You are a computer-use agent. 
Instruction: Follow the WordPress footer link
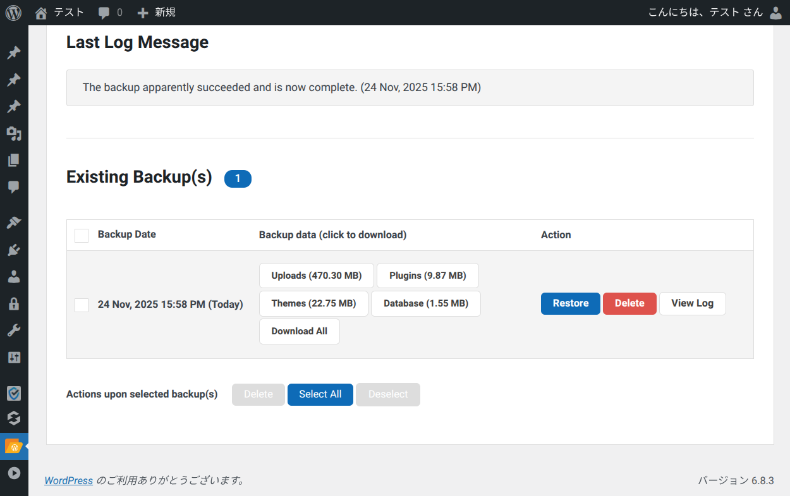(x=69, y=480)
